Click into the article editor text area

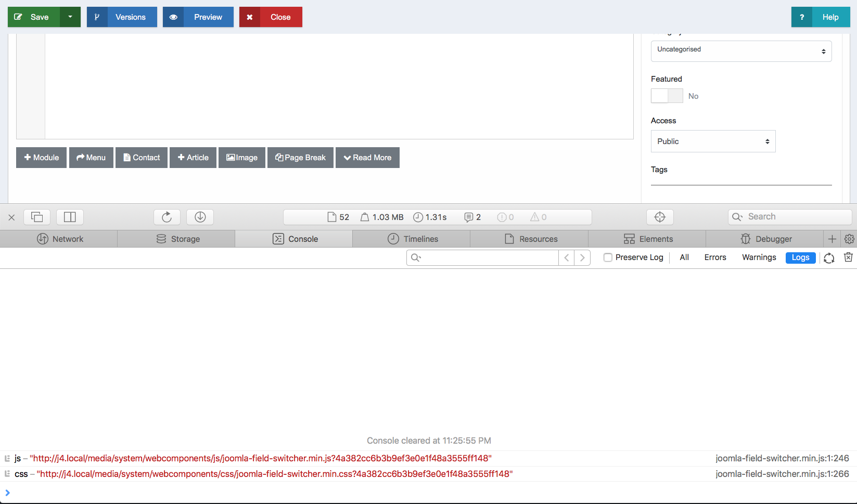tap(339, 86)
